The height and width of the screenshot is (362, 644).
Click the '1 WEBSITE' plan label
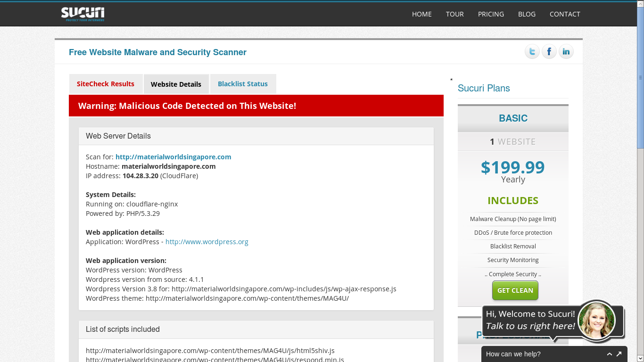click(x=513, y=141)
